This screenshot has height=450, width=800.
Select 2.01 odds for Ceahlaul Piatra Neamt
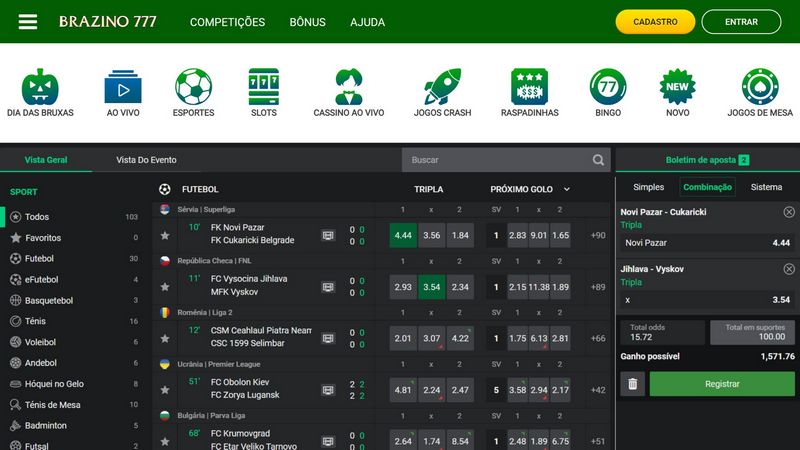click(x=403, y=338)
